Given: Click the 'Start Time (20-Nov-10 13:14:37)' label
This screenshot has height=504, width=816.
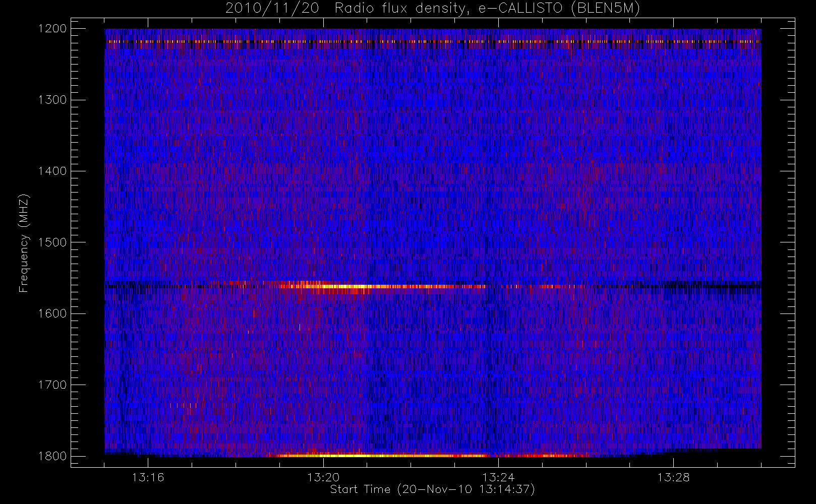Looking at the screenshot, I should pyautogui.click(x=432, y=489).
